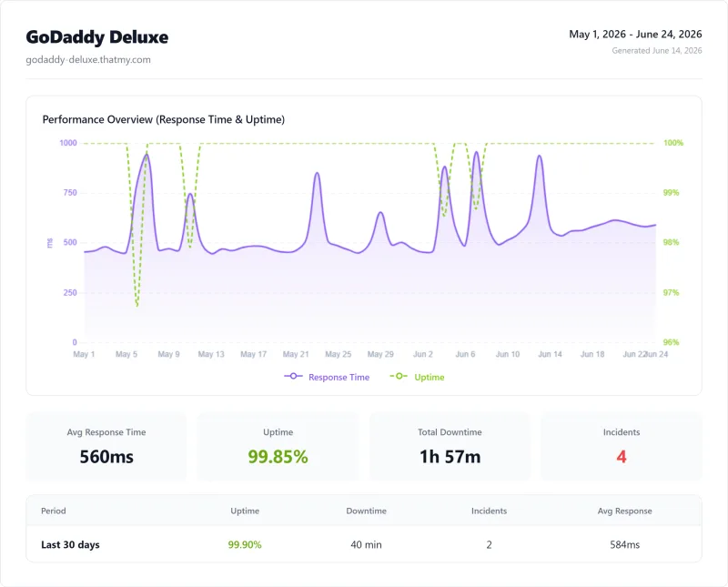The width and height of the screenshot is (728, 587).
Task: Click the Downtime column header
Action: tap(367, 511)
